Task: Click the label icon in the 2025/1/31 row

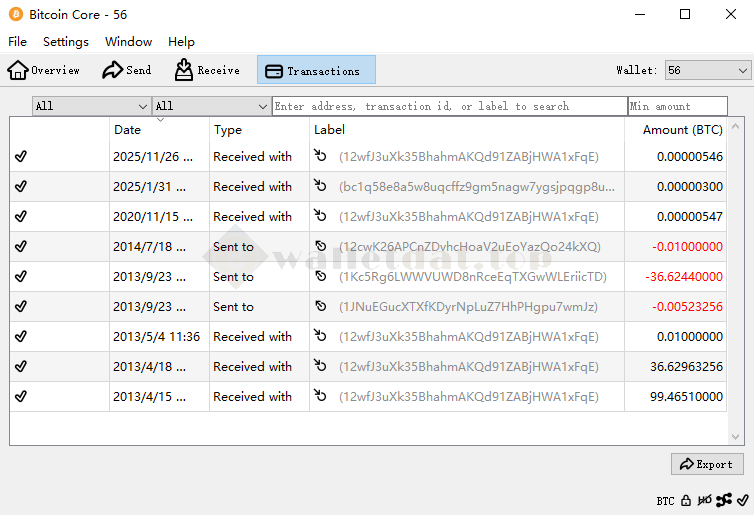Action: pyautogui.click(x=321, y=187)
